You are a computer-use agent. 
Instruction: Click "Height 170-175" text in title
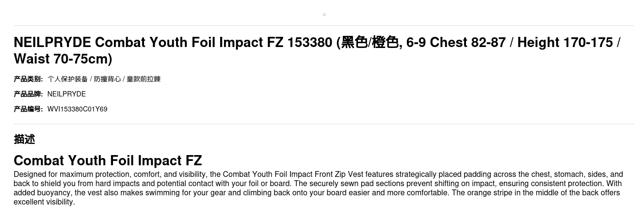pyautogui.click(x=565, y=43)
